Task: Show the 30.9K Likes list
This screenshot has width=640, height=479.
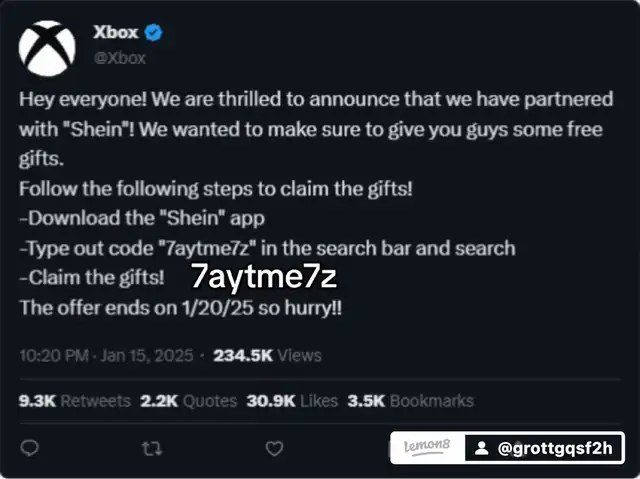Action: coord(291,401)
